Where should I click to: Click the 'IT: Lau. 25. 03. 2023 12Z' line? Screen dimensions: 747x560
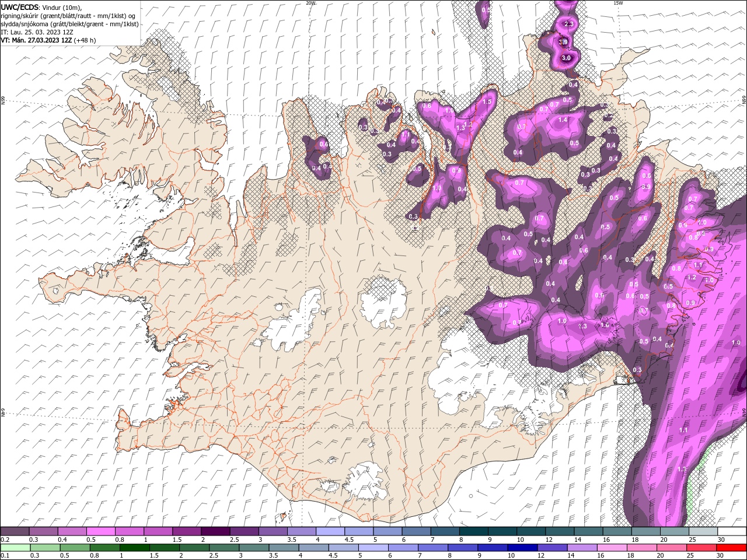pos(38,32)
